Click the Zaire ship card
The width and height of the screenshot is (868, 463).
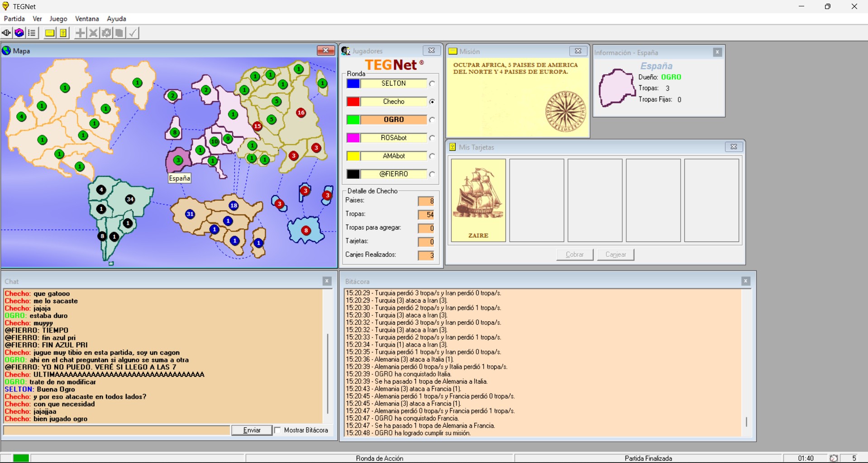pyautogui.click(x=478, y=200)
